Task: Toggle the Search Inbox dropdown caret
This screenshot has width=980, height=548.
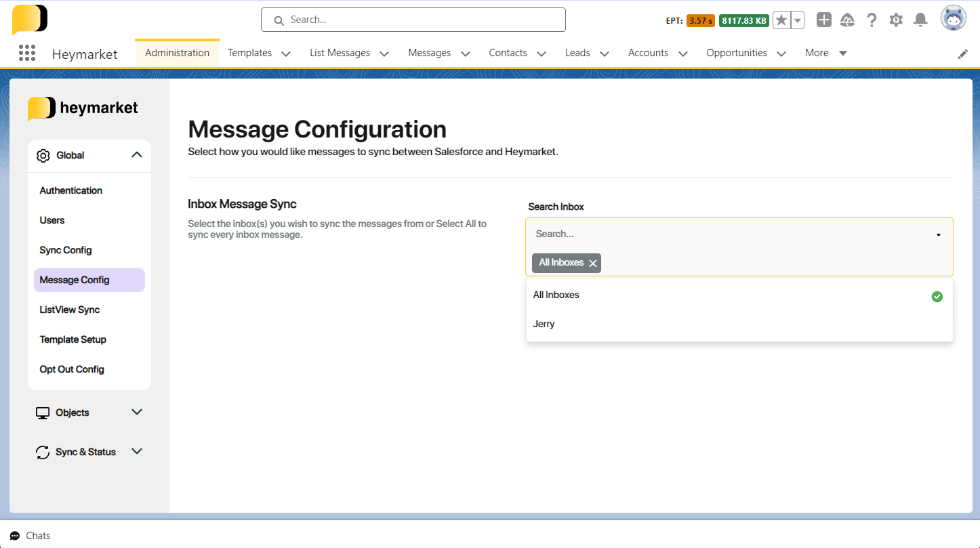Action: click(939, 235)
